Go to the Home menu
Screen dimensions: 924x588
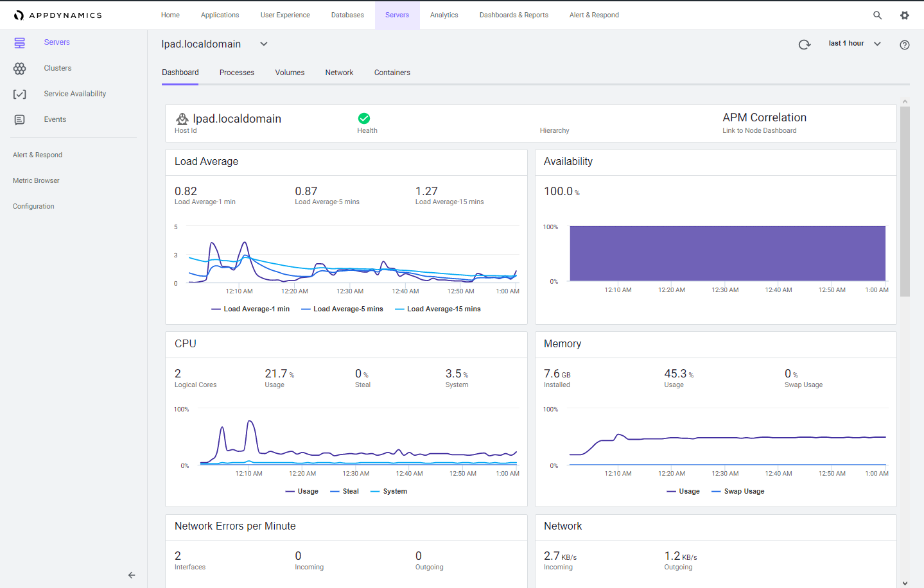pos(170,15)
